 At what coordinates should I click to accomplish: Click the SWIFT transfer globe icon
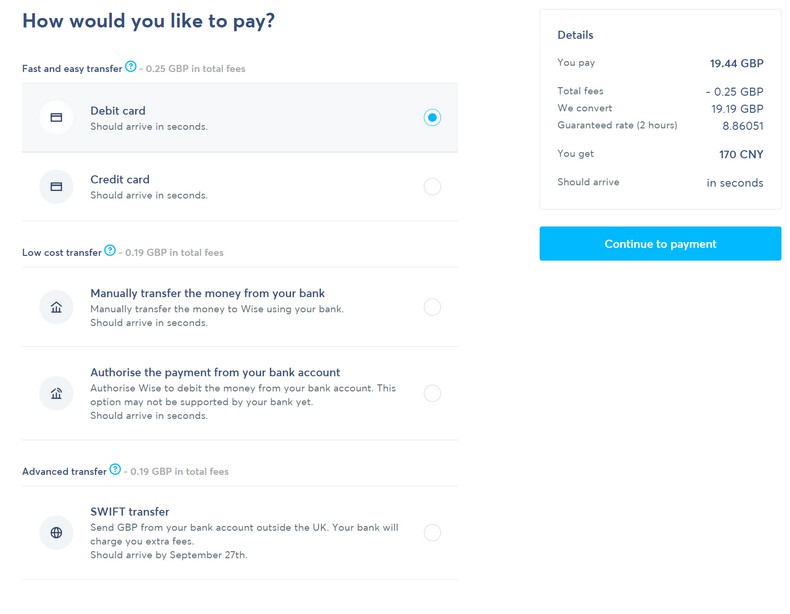point(56,533)
